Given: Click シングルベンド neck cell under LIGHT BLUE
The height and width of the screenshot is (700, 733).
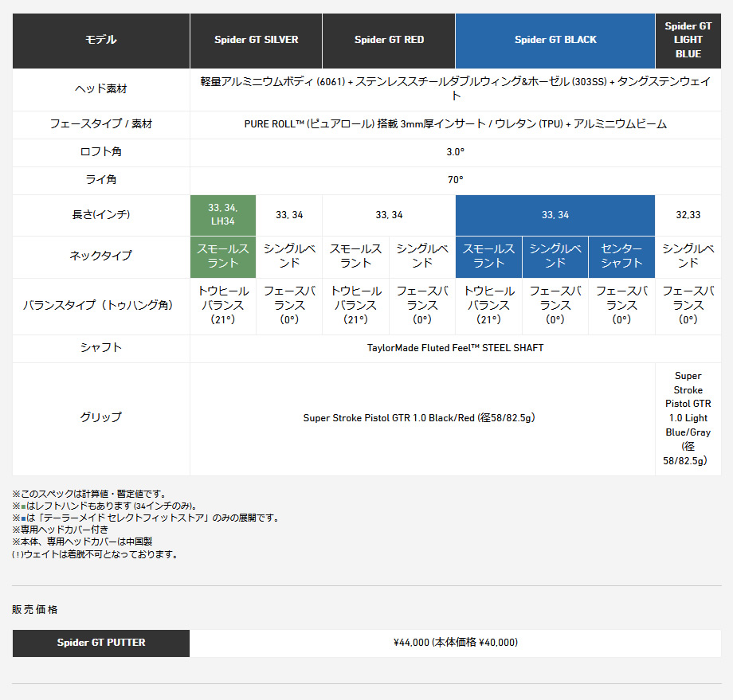Looking at the screenshot, I should point(688,256).
